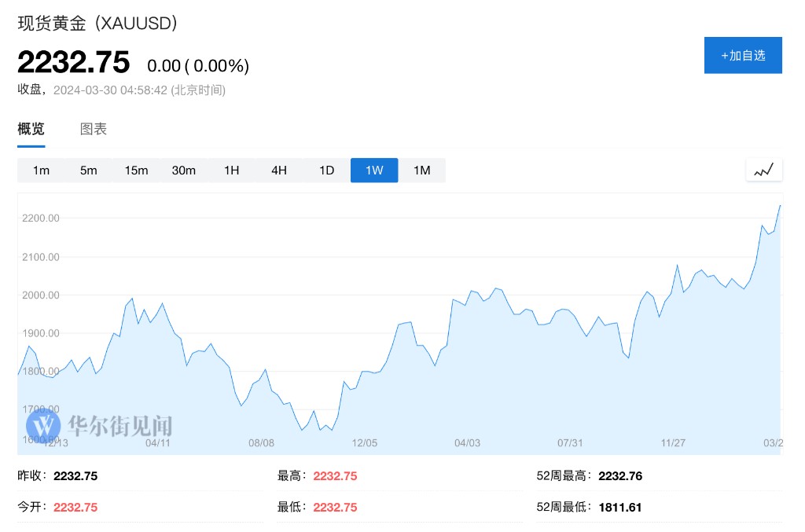Select the 1m timeframe
The height and width of the screenshot is (532, 805).
pyautogui.click(x=41, y=171)
